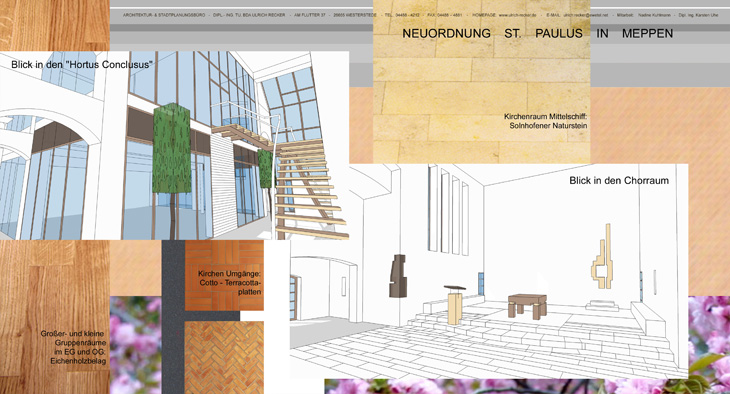Screen dimensions: 730x394
Task: Click the altar table in the choir room
Action: [527, 306]
